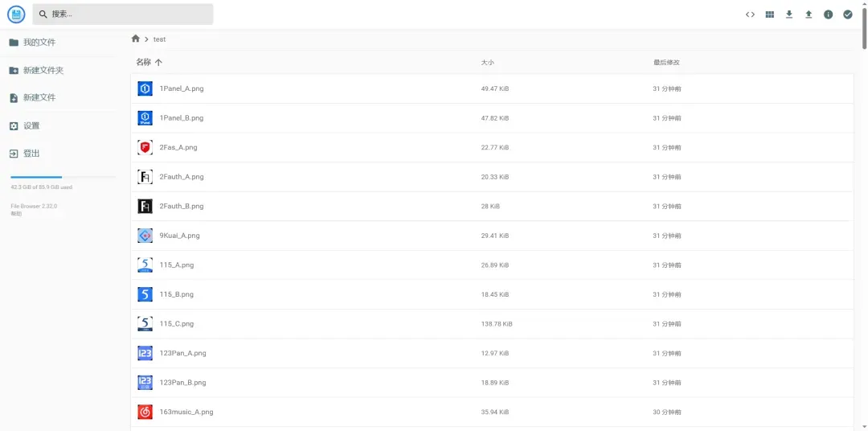Select the file name 163music_A.png

(x=186, y=412)
